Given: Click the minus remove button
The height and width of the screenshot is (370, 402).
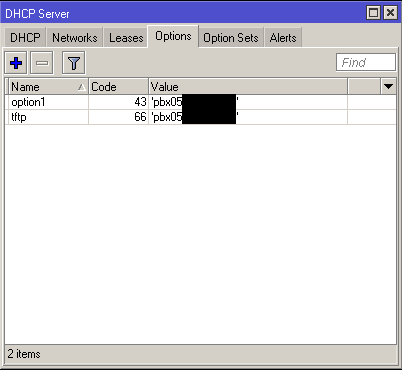Looking at the screenshot, I should pyautogui.click(x=42, y=63).
